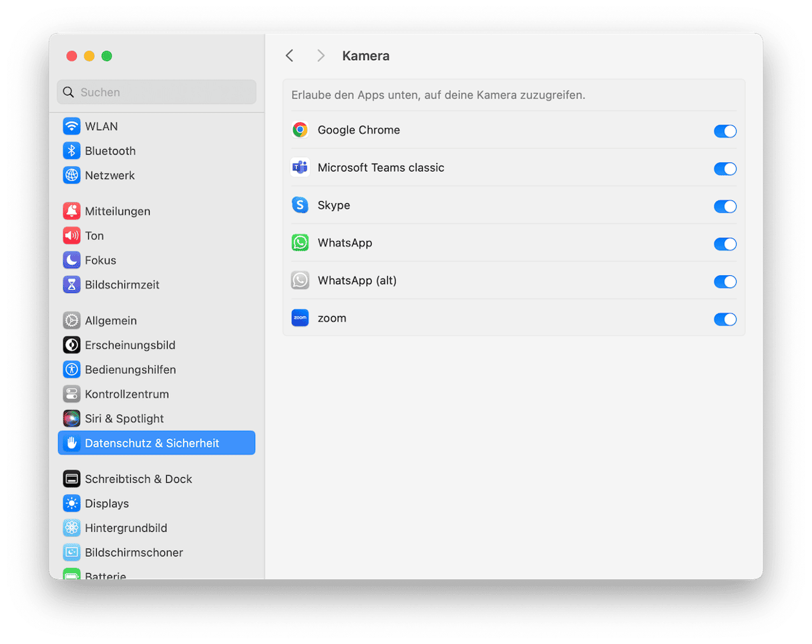Click the gray WhatsApp (alt) app icon
This screenshot has height=644, width=812.
[300, 281]
